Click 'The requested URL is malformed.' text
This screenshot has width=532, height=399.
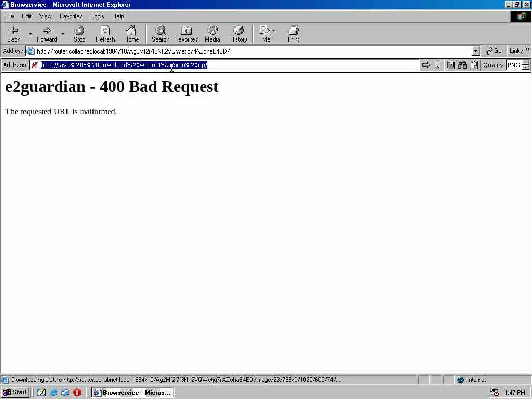pos(61,112)
